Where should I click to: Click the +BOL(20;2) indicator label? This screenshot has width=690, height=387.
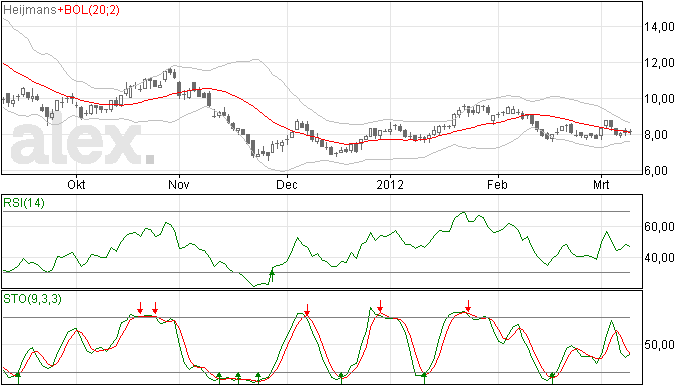(x=88, y=10)
